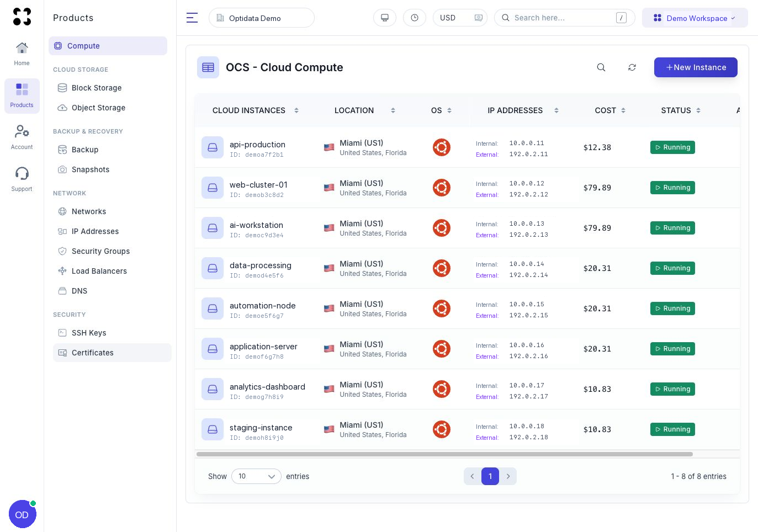Click the OD user avatar
Viewport: 758px width, 532px height.
(22, 514)
